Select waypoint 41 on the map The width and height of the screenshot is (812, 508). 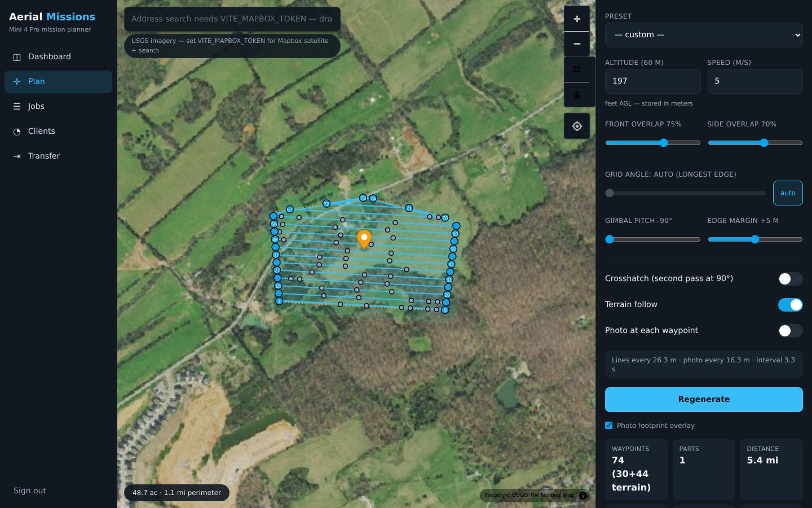pos(451,264)
